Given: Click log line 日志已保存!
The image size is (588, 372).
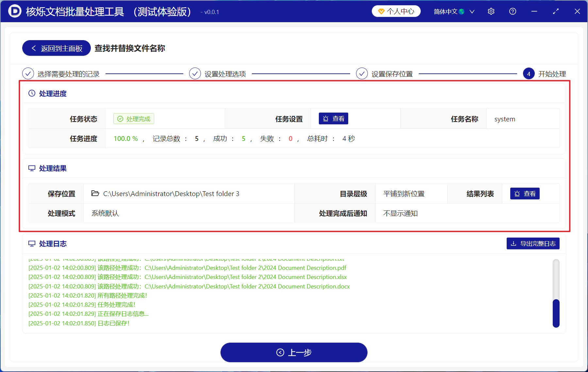Looking at the screenshot, I should point(79,323).
